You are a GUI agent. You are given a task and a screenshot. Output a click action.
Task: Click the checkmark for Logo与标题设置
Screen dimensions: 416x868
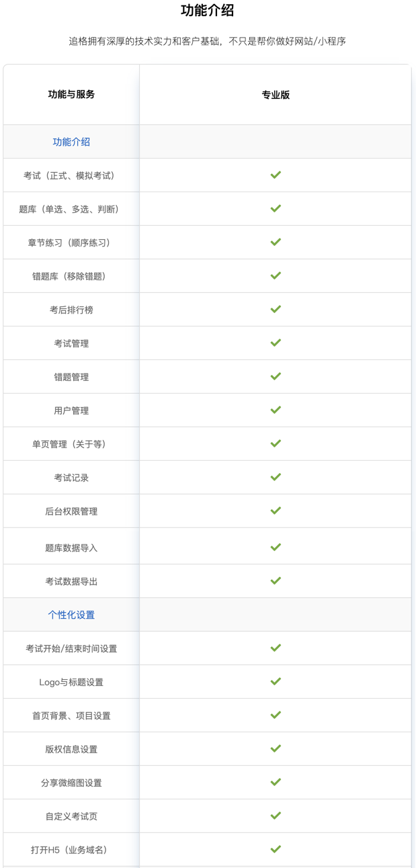(276, 681)
